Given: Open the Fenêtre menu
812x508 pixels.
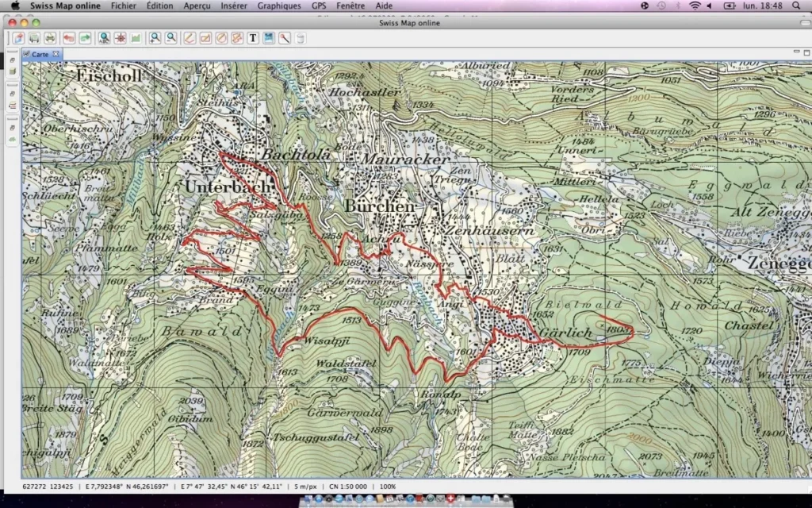Looking at the screenshot, I should click(350, 6).
